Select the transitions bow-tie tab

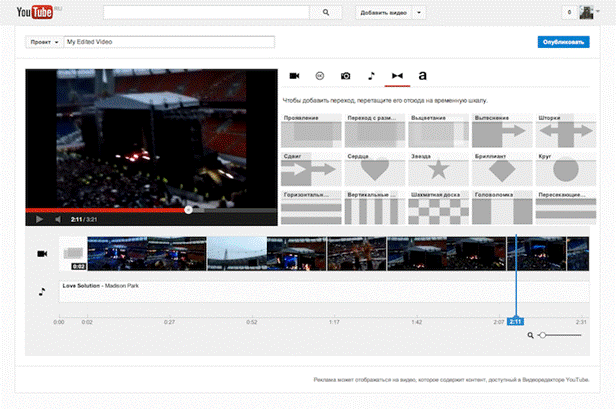click(x=397, y=76)
